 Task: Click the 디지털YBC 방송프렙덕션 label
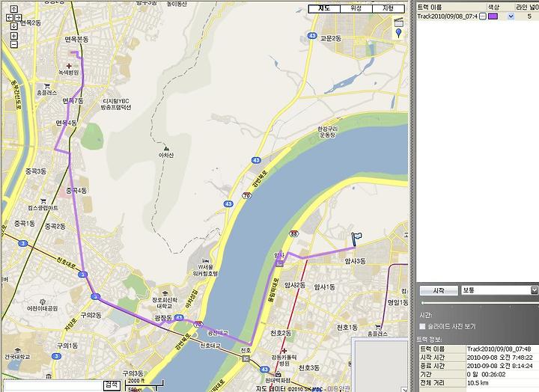pyautogui.click(x=116, y=104)
